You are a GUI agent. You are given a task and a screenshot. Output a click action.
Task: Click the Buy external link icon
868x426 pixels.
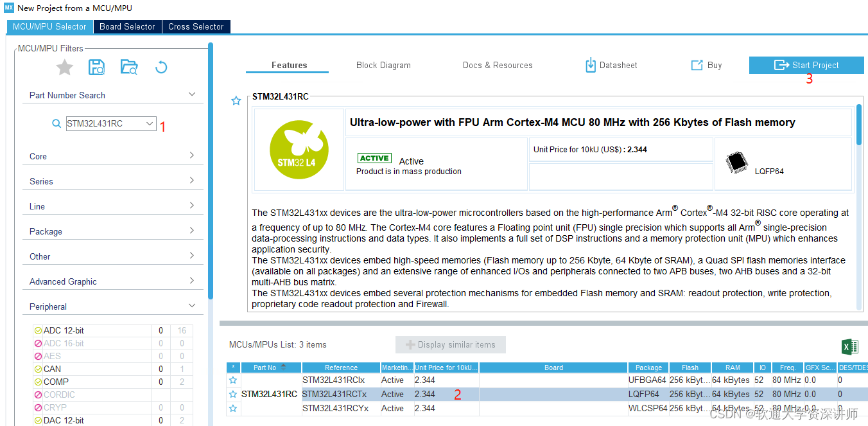point(697,65)
